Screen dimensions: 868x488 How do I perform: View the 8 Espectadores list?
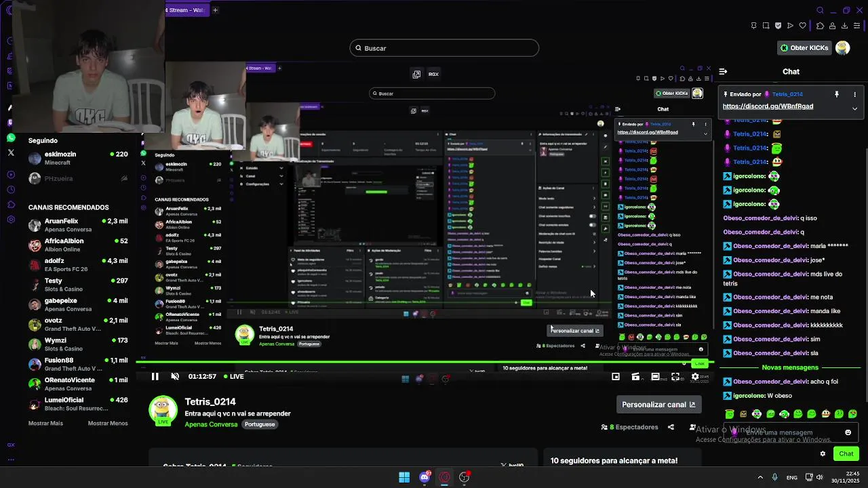[x=629, y=427]
